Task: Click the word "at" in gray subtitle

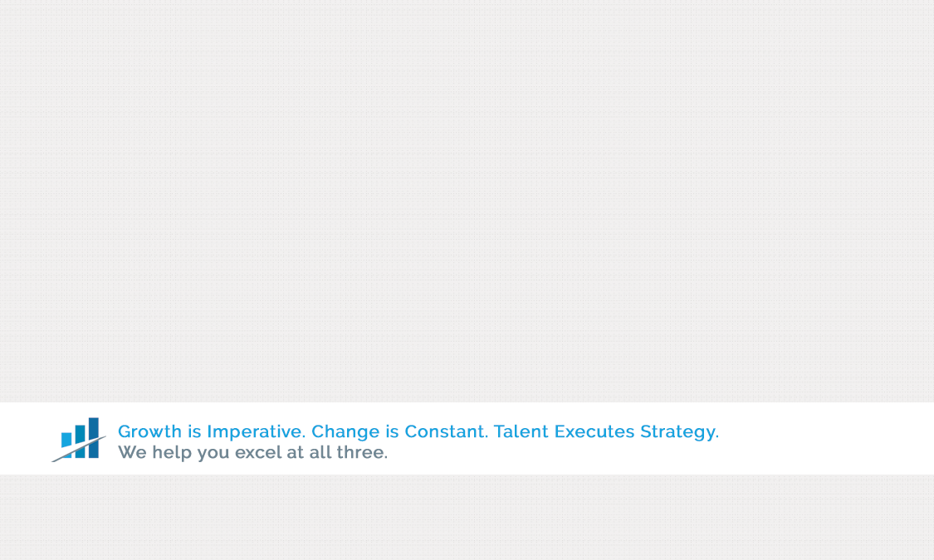Action: click(296, 453)
